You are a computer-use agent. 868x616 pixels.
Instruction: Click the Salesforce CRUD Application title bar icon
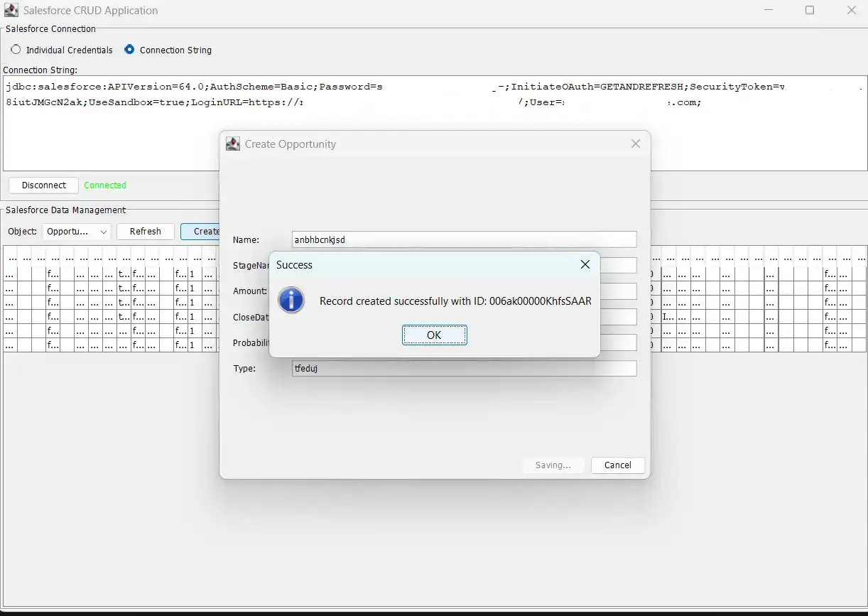click(x=11, y=11)
